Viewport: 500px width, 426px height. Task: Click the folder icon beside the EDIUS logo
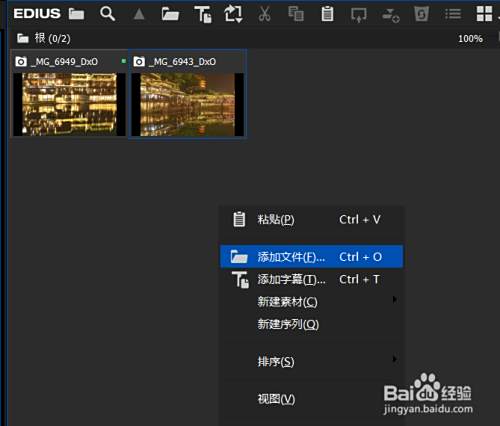76,14
